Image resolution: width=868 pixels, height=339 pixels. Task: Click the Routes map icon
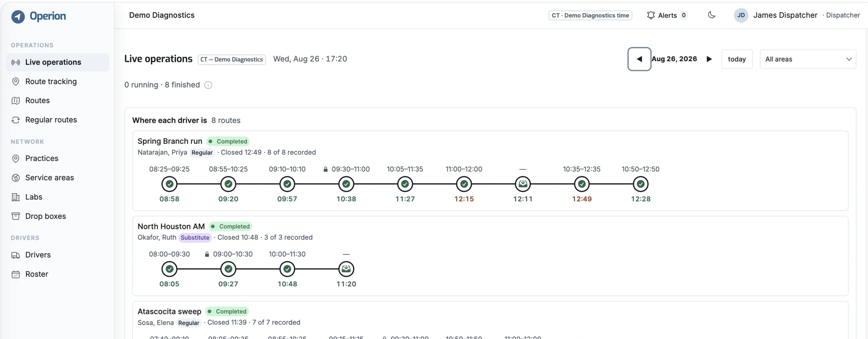click(16, 101)
